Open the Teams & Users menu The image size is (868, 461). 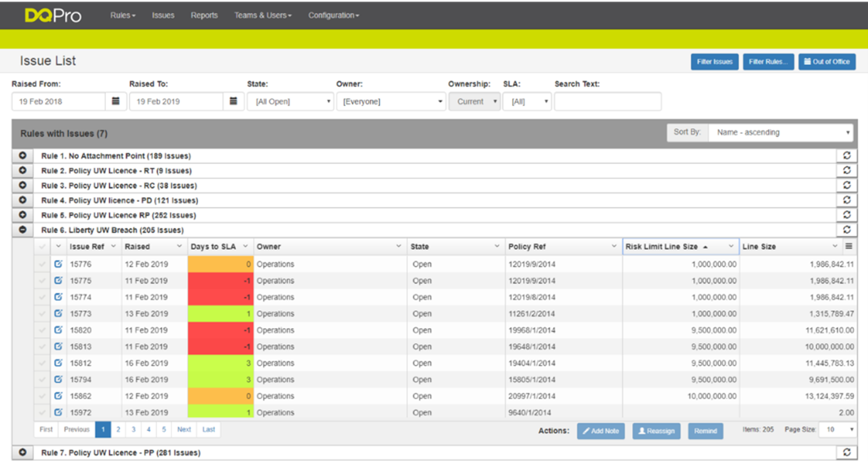point(262,15)
